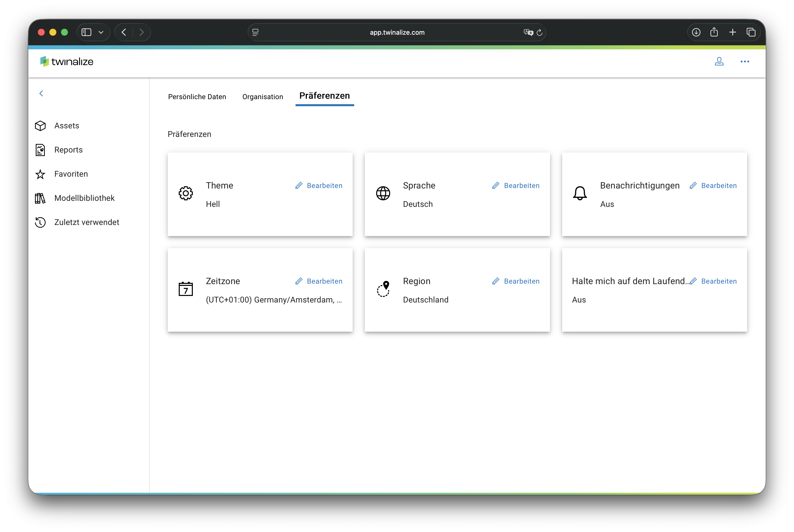Open Zuletzt verwendet history icon

coord(40,222)
